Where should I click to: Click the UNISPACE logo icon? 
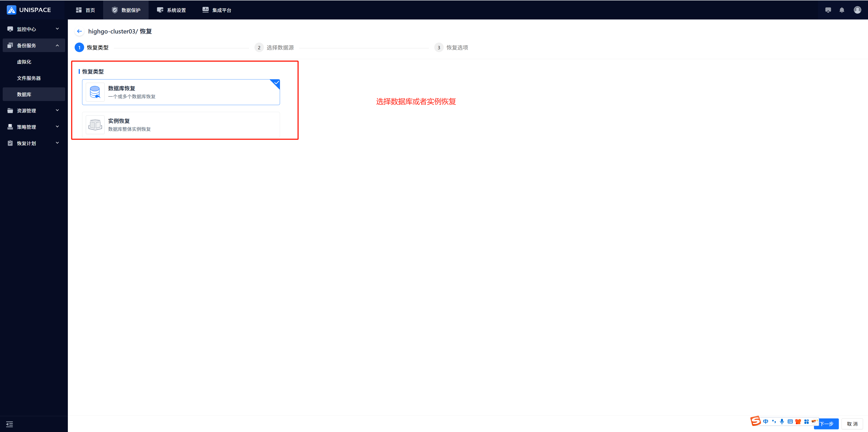click(x=12, y=10)
